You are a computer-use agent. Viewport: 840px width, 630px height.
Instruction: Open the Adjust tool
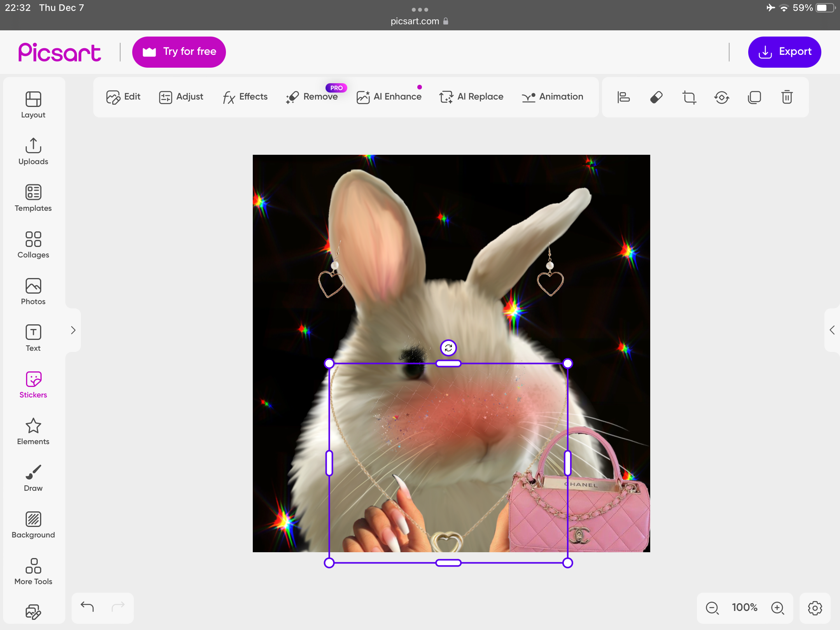(181, 97)
